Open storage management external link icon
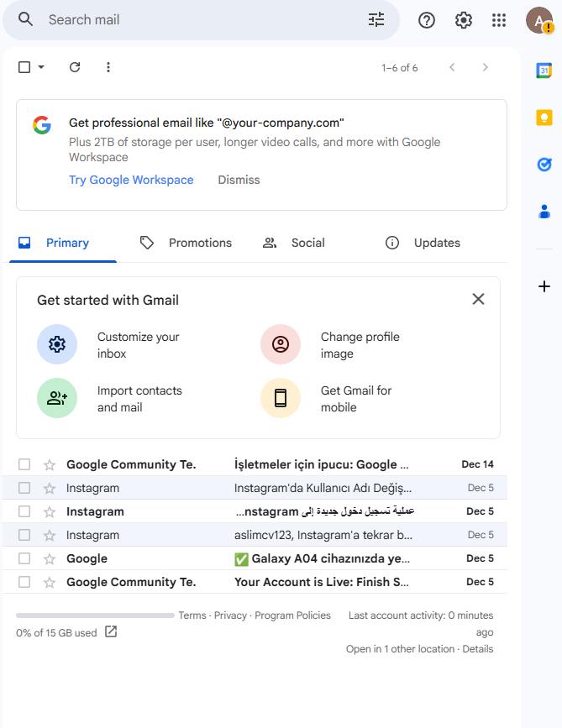This screenshot has width=562, height=728. [x=111, y=631]
